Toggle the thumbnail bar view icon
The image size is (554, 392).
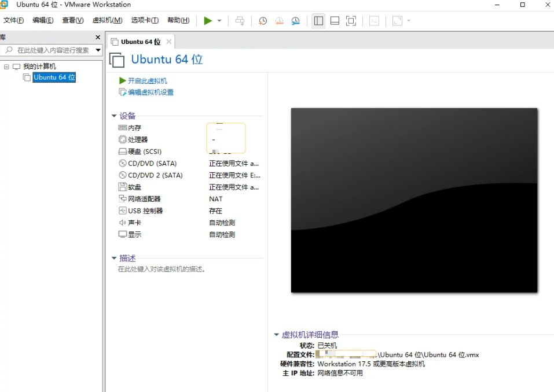335,21
